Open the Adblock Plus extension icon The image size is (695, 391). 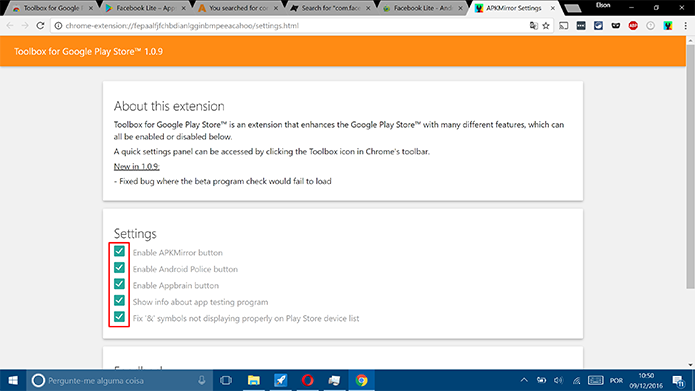click(633, 26)
